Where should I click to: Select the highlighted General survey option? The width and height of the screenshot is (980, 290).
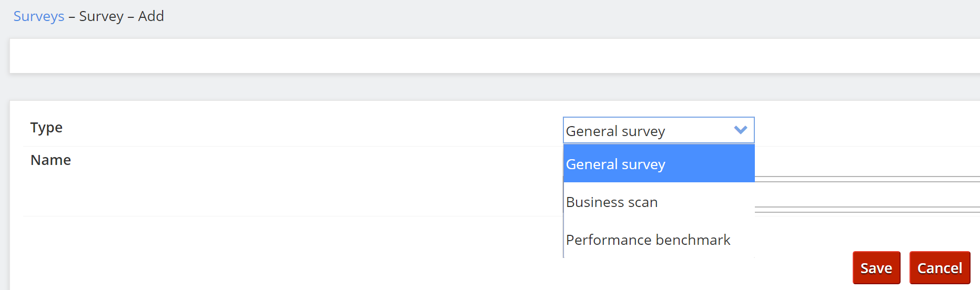(x=659, y=164)
